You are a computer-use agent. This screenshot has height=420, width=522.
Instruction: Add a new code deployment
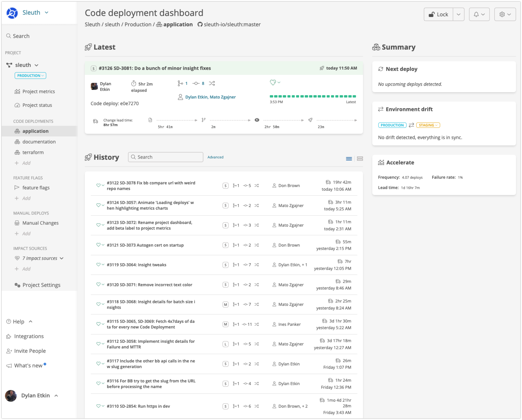[22, 163]
